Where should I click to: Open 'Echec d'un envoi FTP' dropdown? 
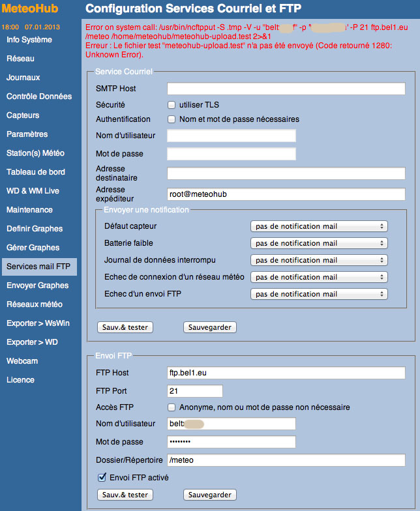click(x=319, y=294)
